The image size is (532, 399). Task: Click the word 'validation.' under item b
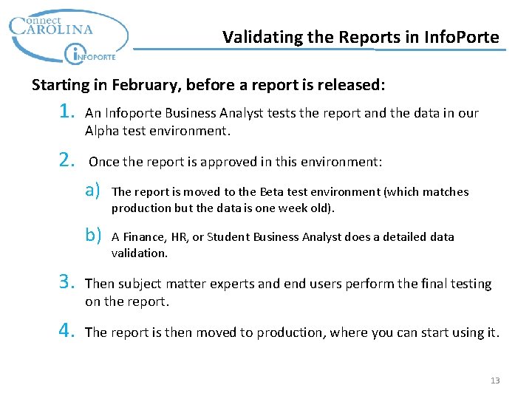click(x=140, y=253)
